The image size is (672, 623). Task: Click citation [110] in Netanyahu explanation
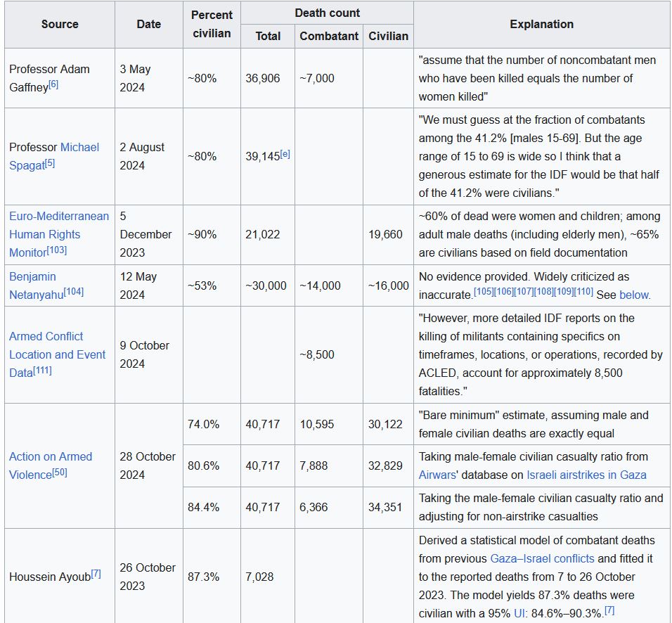point(583,291)
